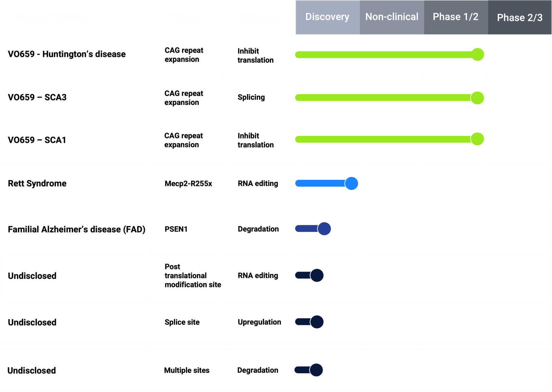Viewport: 552px width, 392px height.
Task: Click the Huntington's disease progress bar endpoint
Action: pos(477,55)
